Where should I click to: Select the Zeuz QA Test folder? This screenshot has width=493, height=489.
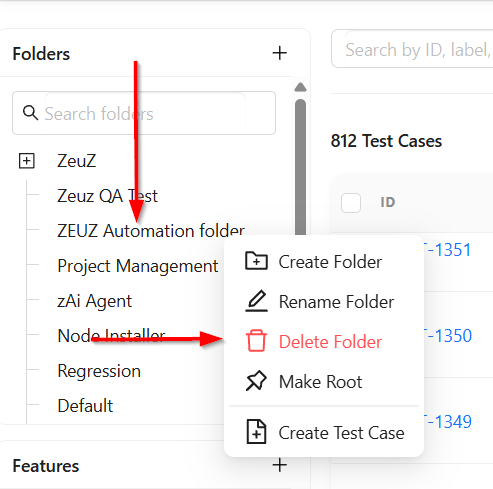tap(107, 196)
